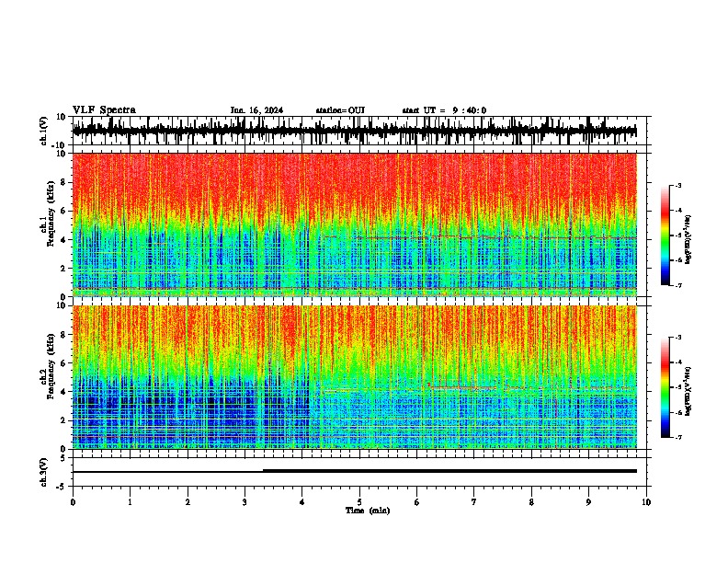Click the ch.1(V) waveform axis label

coord(44,131)
